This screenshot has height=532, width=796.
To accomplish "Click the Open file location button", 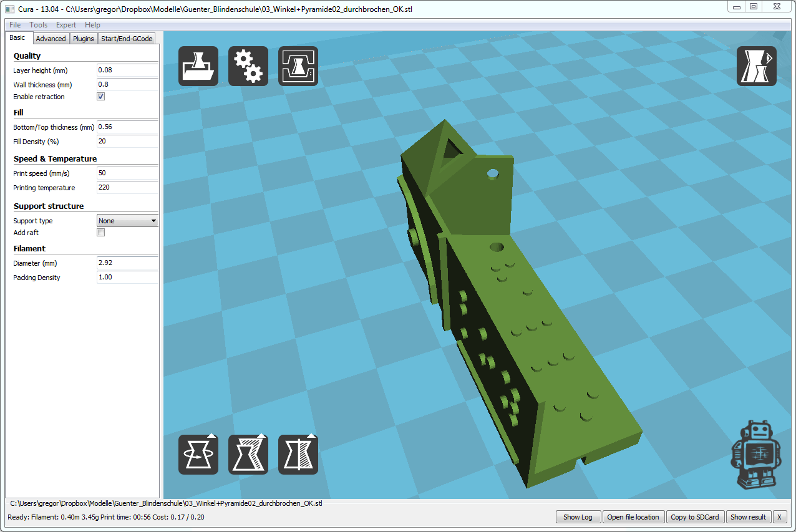I will pos(633,517).
